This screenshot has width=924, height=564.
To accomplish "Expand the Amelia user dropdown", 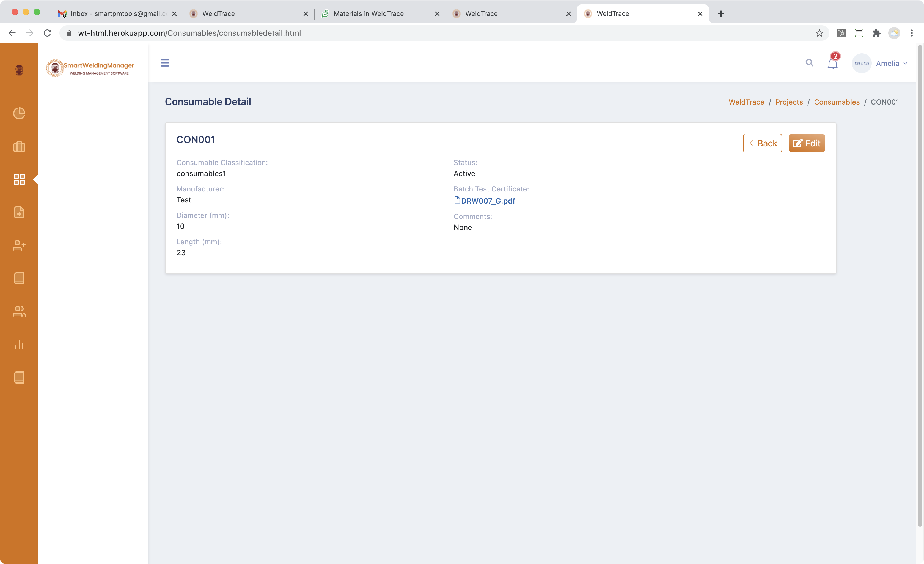I will coord(891,64).
